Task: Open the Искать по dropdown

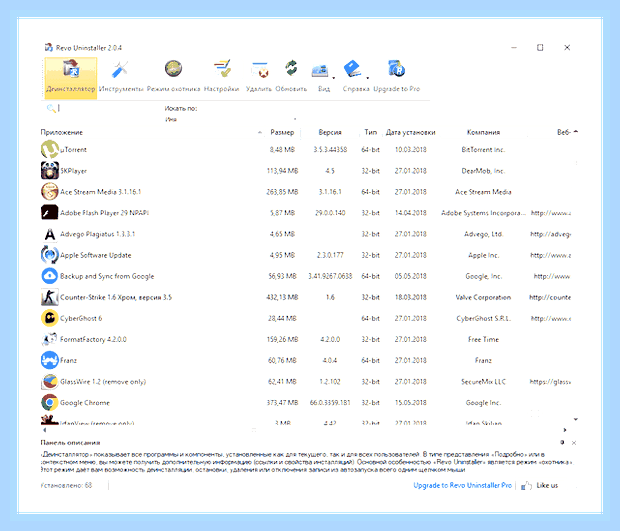Action: pos(231,119)
